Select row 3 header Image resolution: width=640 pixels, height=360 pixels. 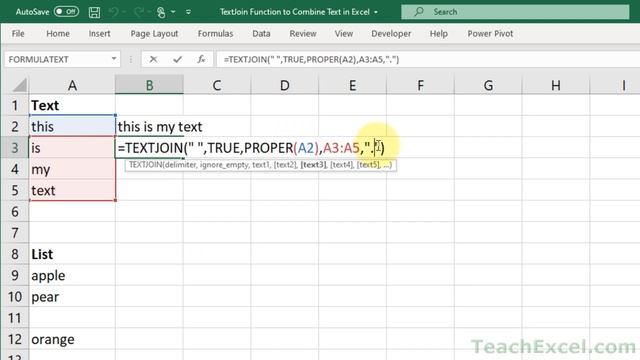pos(15,148)
